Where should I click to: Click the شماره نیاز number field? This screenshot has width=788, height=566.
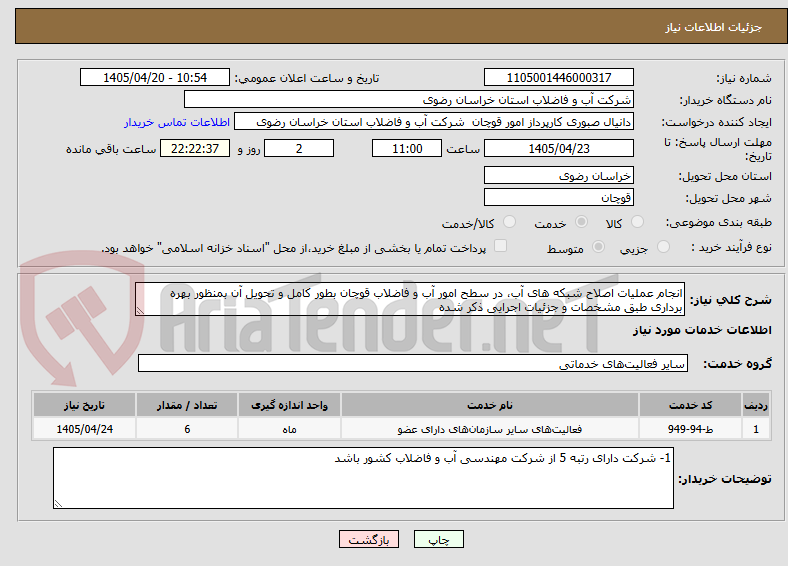(558, 77)
